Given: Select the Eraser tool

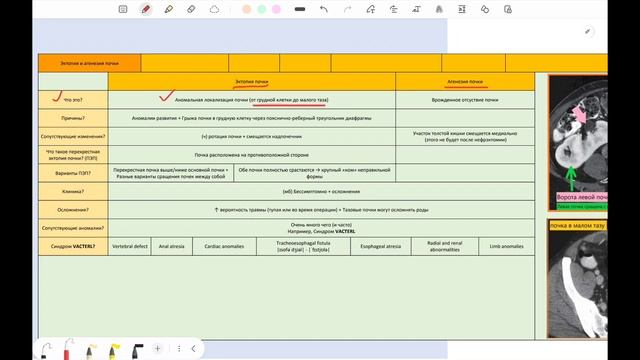Looking at the screenshot, I should [x=191, y=9].
